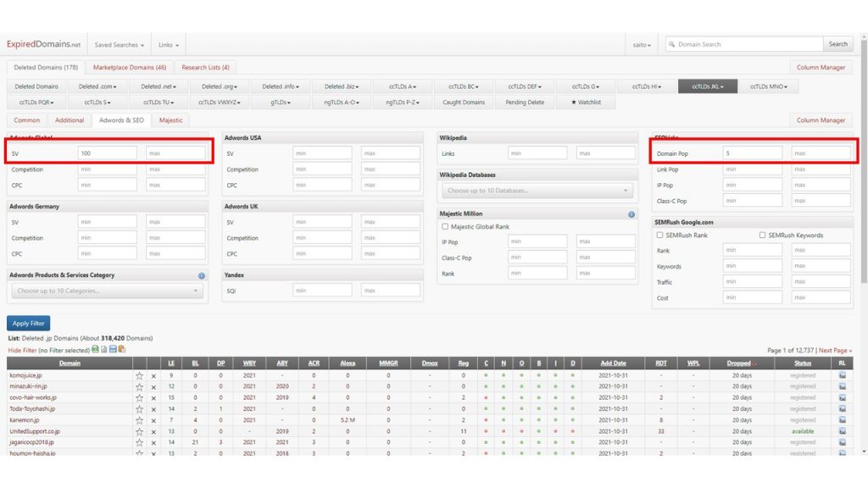Image resolution: width=868 pixels, height=488 pixels.
Task: Click the Domain Search input field
Action: click(x=744, y=44)
